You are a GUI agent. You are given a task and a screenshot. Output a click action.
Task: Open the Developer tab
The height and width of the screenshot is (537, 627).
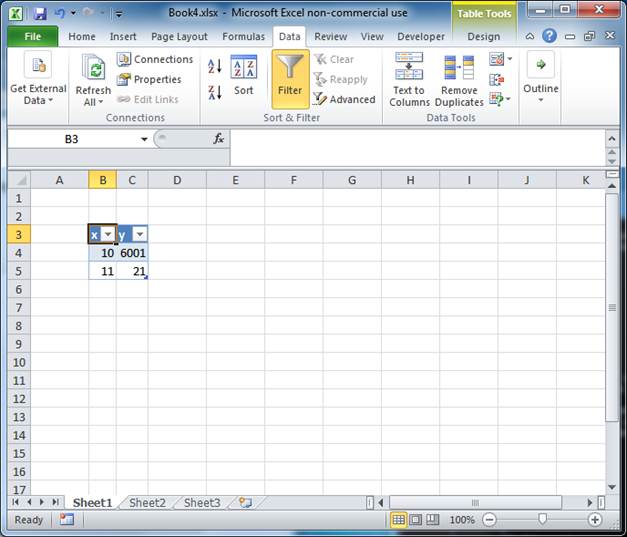(x=421, y=36)
